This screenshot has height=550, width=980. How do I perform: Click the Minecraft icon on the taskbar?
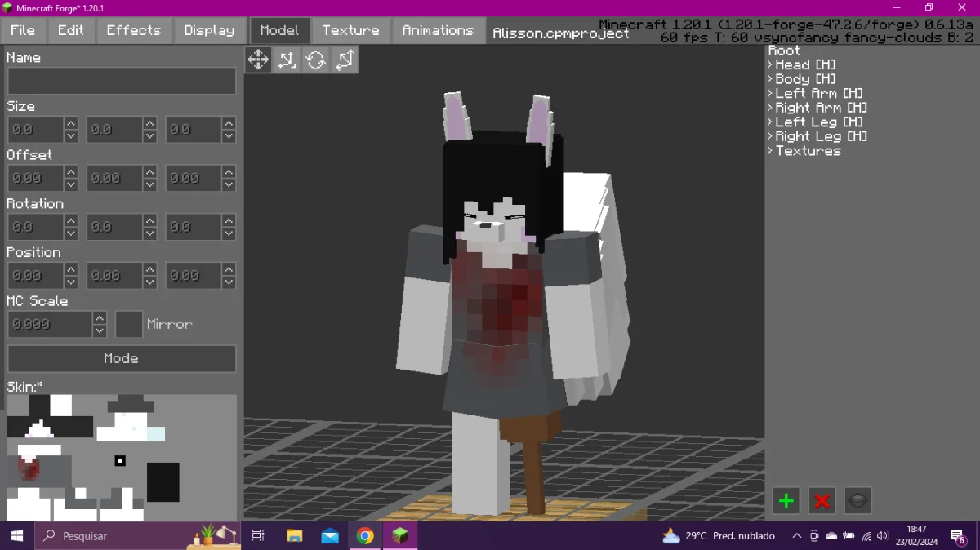click(400, 536)
